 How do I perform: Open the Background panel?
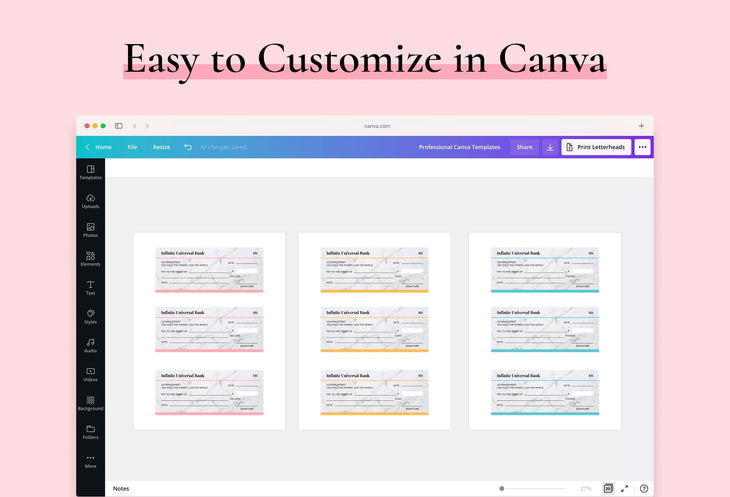[x=90, y=402]
